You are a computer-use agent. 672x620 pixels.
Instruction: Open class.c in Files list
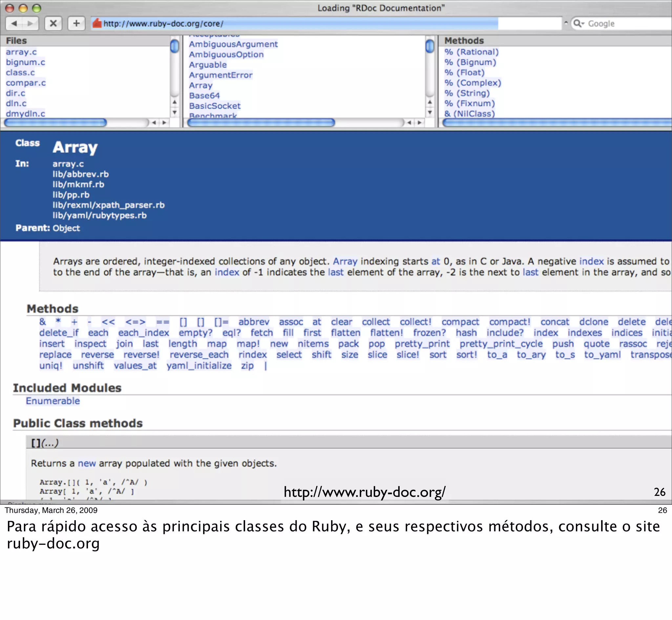coord(20,73)
